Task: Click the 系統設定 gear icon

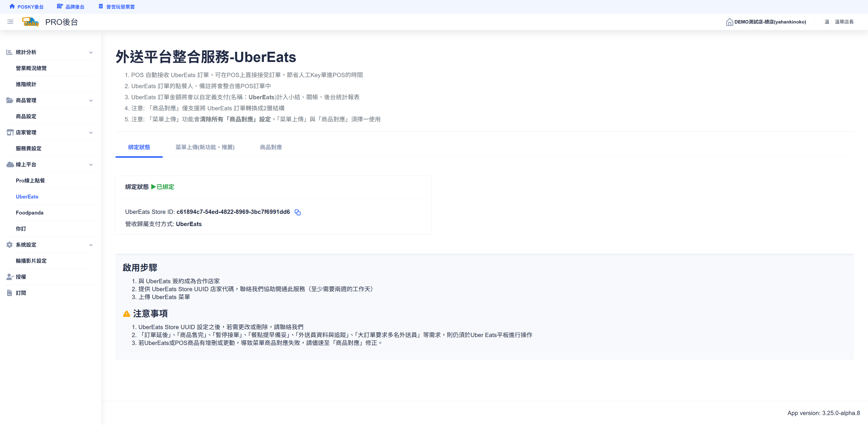Action: [9, 245]
